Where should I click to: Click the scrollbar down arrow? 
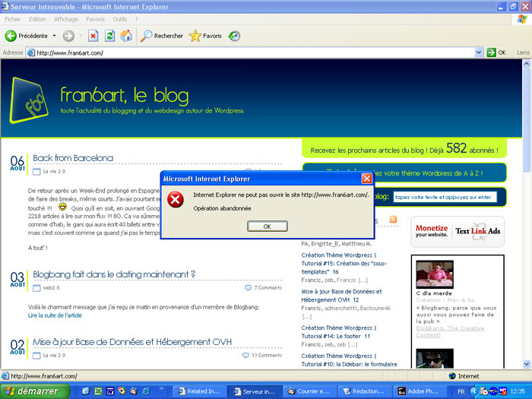(x=526, y=364)
